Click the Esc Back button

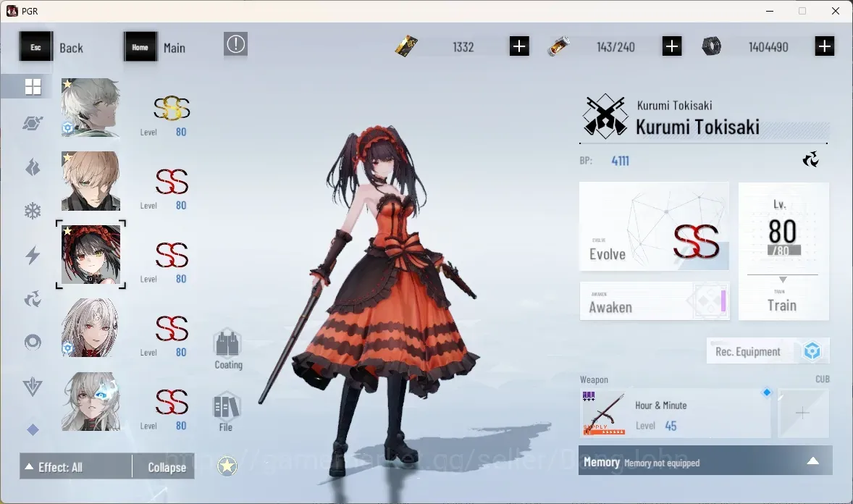coord(51,47)
